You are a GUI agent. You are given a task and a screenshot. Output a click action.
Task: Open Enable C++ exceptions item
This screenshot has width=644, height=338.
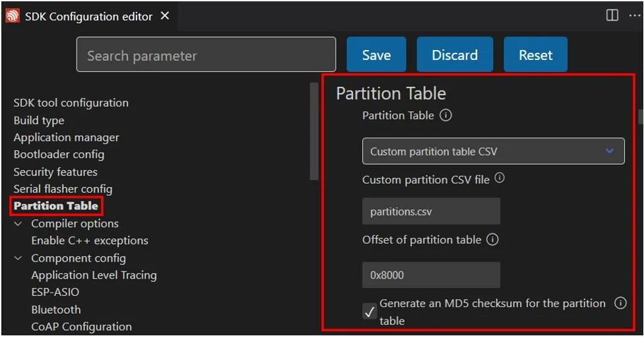tap(90, 240)
